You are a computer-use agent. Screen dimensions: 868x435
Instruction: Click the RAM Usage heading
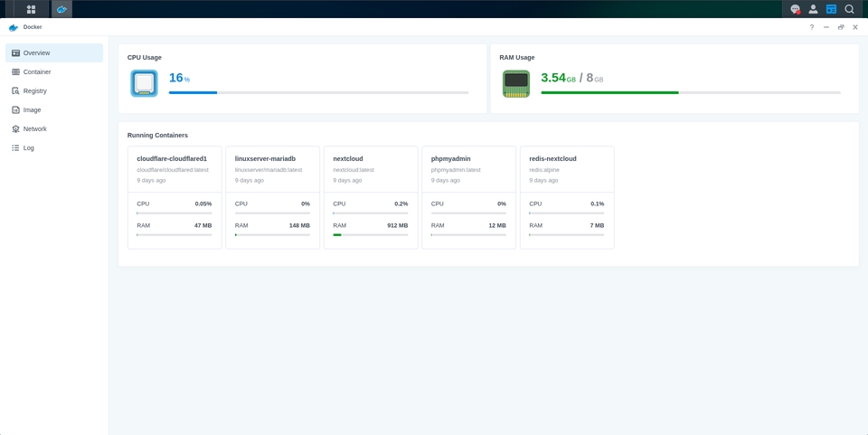pos(517,58)
